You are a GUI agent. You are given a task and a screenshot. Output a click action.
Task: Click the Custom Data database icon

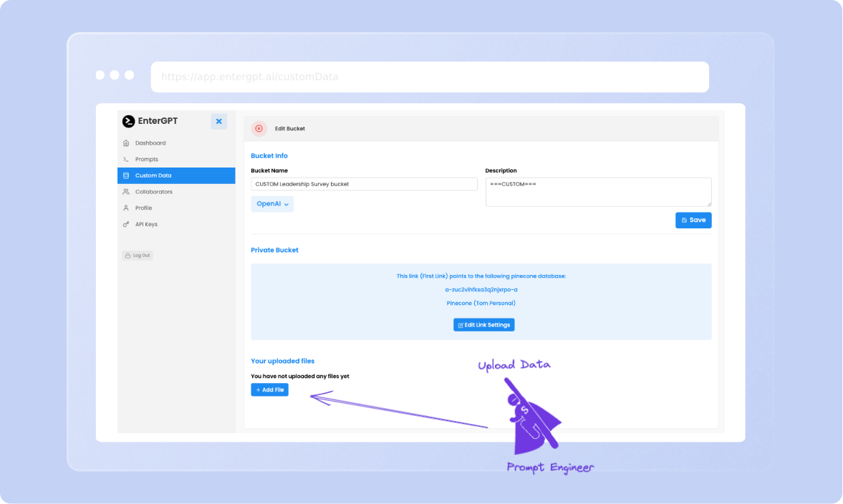126,175
